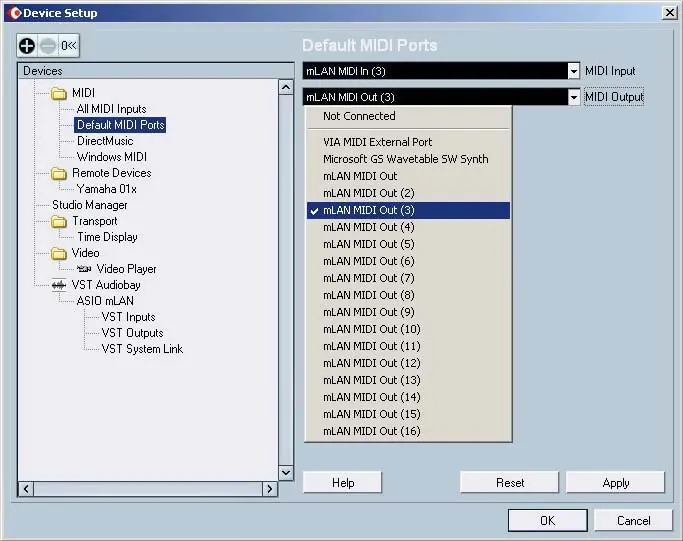
Task: Choose mLAN MIDI Out (16)
Action: coord(408,431)
